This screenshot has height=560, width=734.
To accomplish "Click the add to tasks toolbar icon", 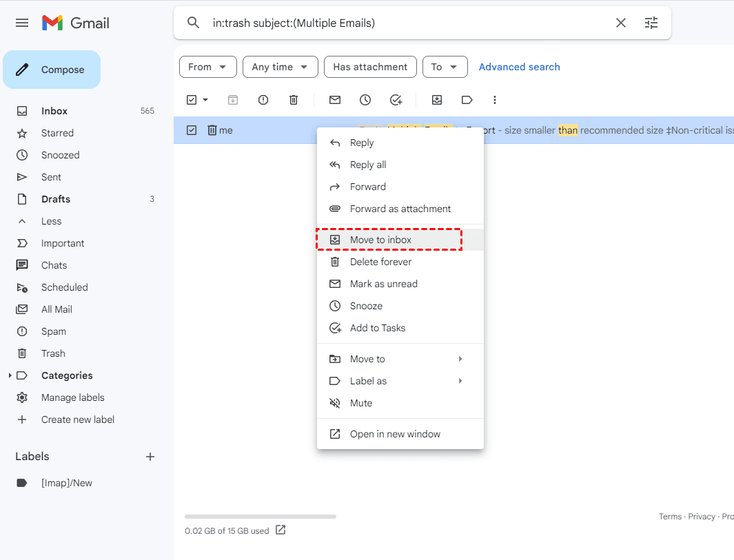I will tap(396, 100).
